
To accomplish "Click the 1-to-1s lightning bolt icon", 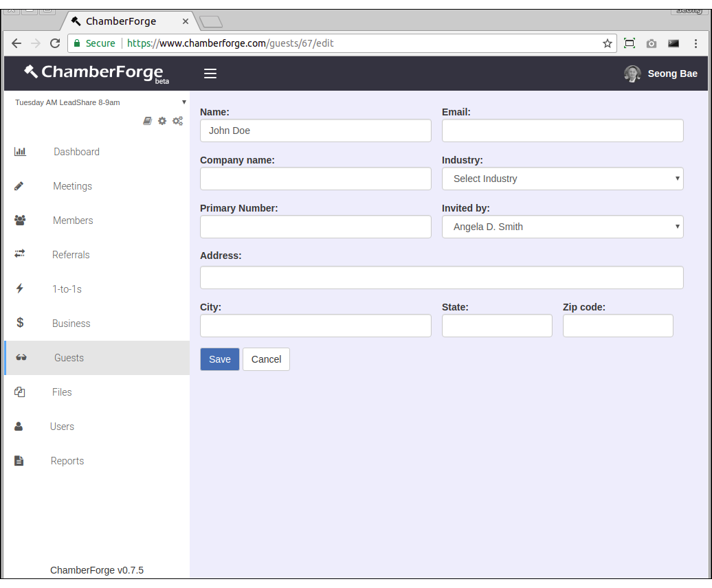I will tap(19, 289).
